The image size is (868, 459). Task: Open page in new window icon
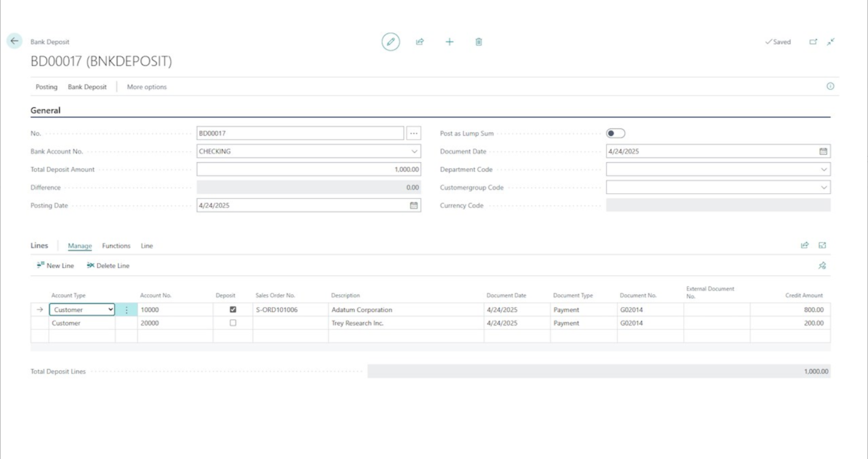tap(813, 42)
